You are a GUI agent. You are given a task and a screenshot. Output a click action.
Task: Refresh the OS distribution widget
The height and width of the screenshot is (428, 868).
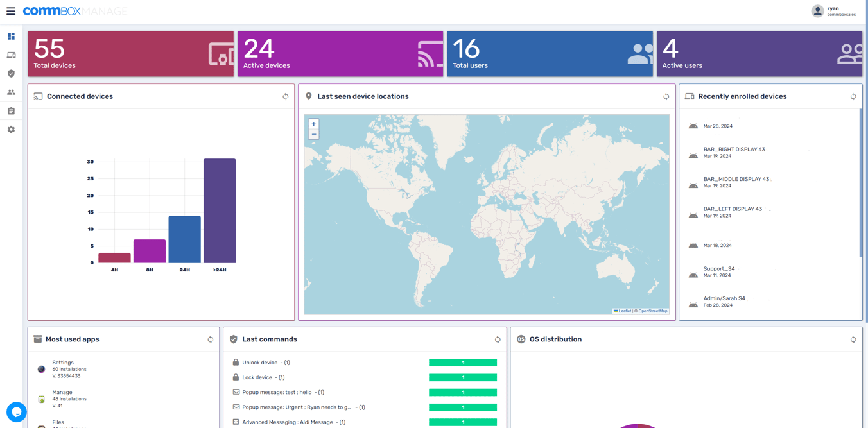tap(853, 339)
